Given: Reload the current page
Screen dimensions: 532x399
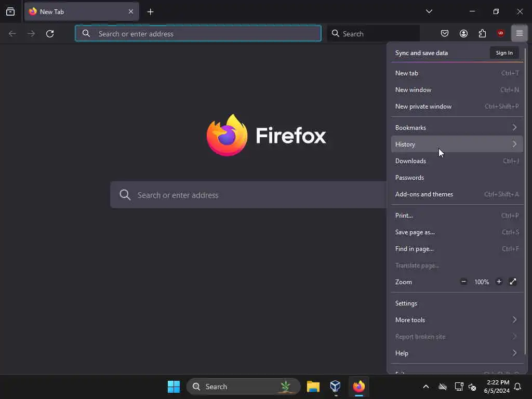Looking at the screenshot, I should (50, 34).
